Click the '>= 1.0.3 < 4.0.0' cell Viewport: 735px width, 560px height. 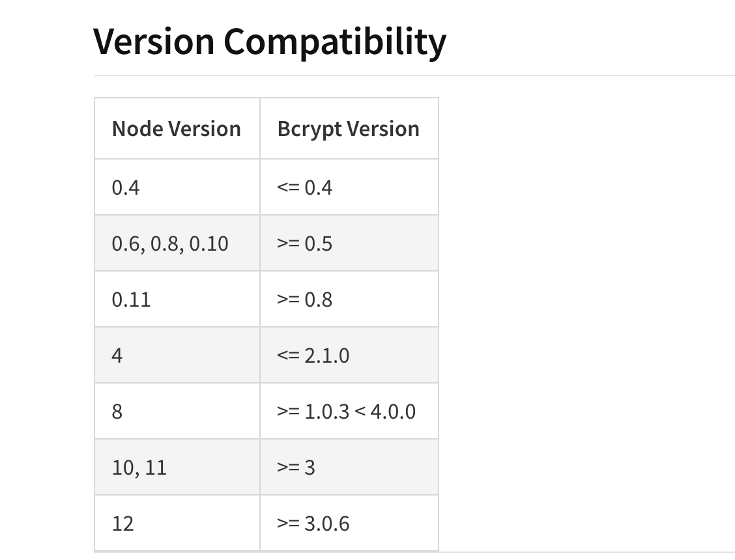tap(346, 412)
